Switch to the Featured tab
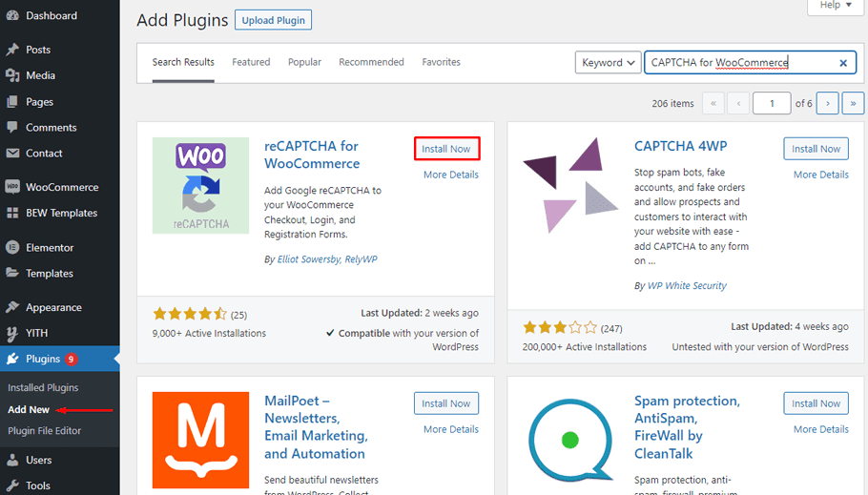This screenshot has height=495, width=868. [x=251, y=62]
